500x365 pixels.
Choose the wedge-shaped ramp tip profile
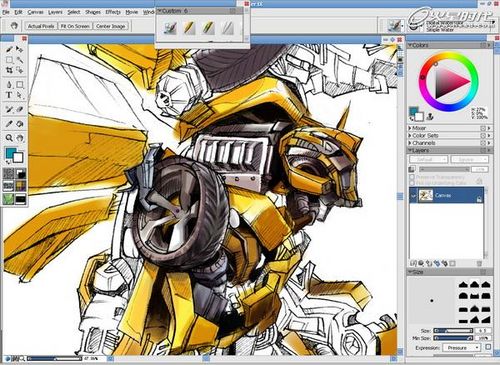coord(486,320)
